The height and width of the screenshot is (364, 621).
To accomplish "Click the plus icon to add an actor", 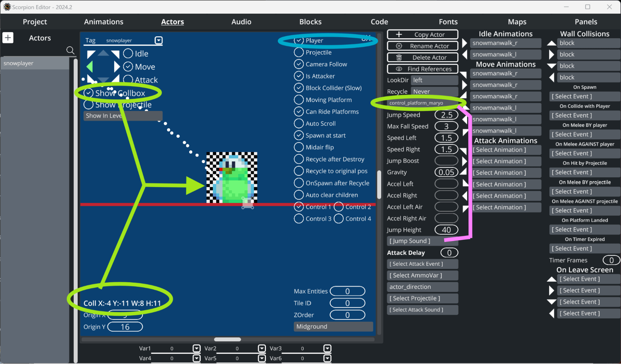I will 8,38.
